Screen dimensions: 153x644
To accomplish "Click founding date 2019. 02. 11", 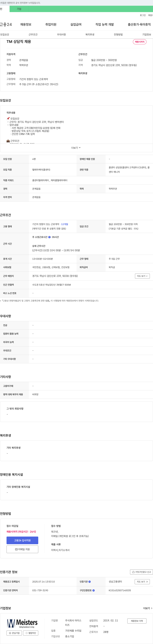I will click(x=110, y=620).
